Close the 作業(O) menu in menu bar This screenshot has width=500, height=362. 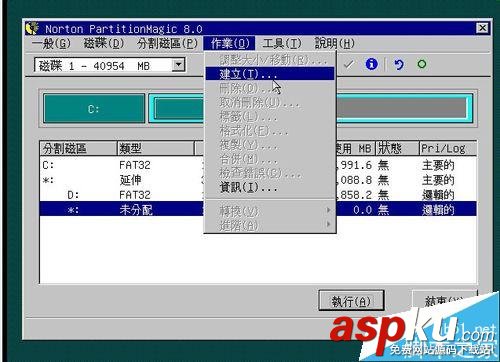point(229,43)
